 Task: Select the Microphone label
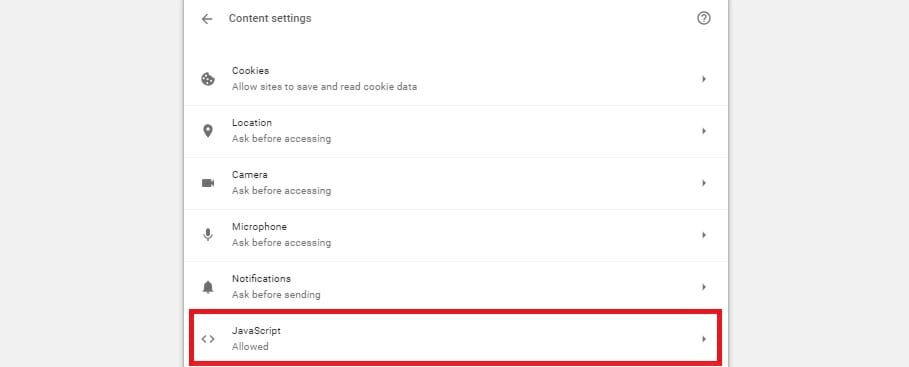click(x=259, y=227)
